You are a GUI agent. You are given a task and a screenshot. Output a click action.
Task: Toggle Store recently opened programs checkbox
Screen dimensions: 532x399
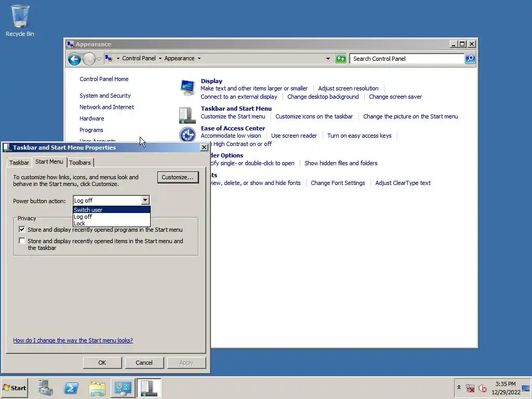click(x=22, y=229)
